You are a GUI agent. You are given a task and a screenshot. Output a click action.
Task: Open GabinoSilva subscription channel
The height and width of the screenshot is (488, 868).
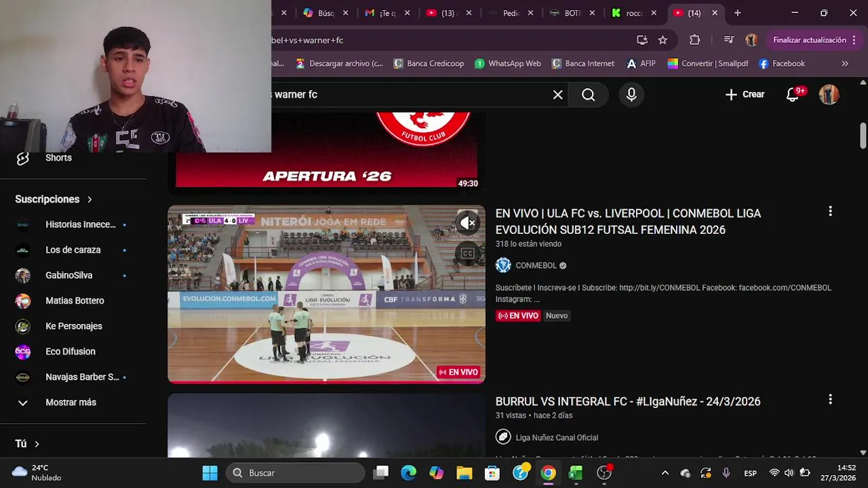pyautogui.click(x=73, y=275)
